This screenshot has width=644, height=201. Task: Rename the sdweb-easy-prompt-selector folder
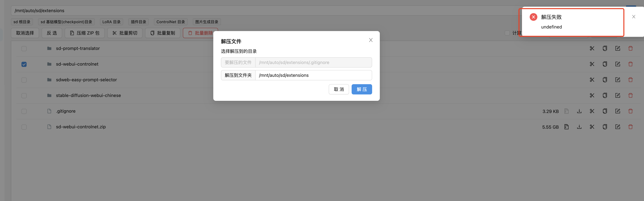(x=617, y=80)
